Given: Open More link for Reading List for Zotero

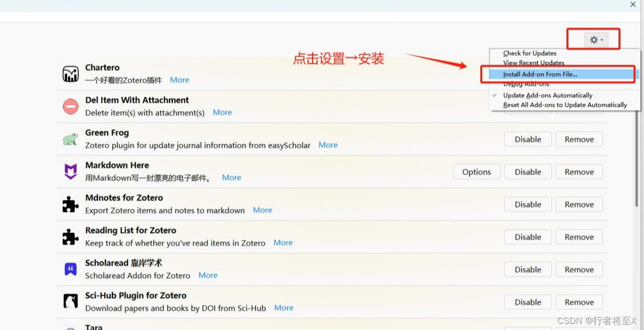Looking at the screenshot, I should (x=283, y=242).
